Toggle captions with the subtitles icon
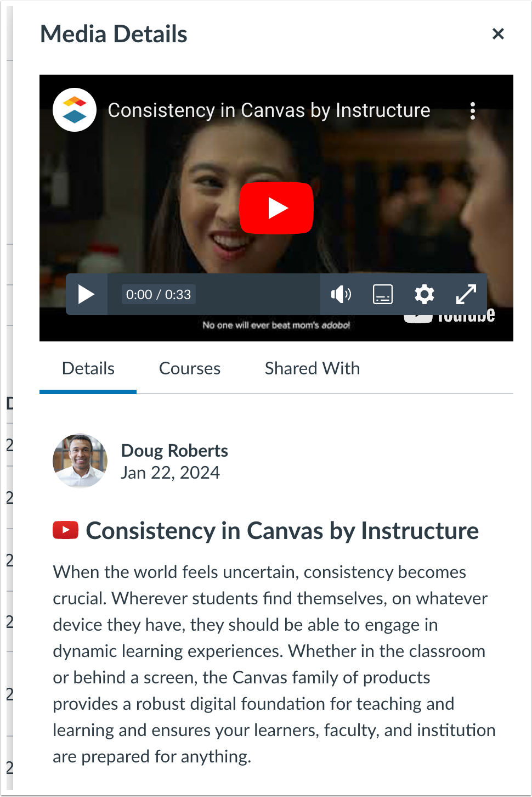 click(x=383, y=294)
